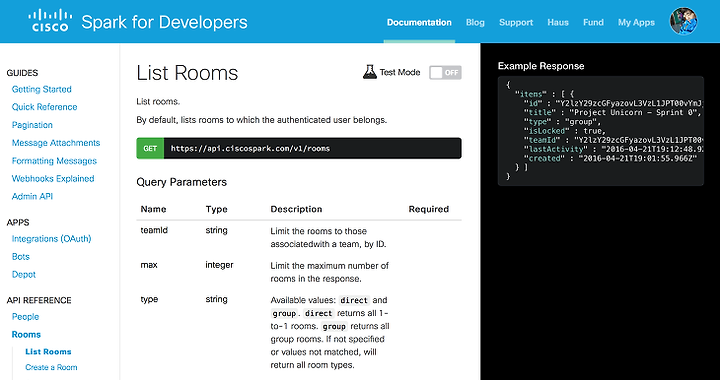
Task: Open the Admin API guide
Action: (32, 196)
